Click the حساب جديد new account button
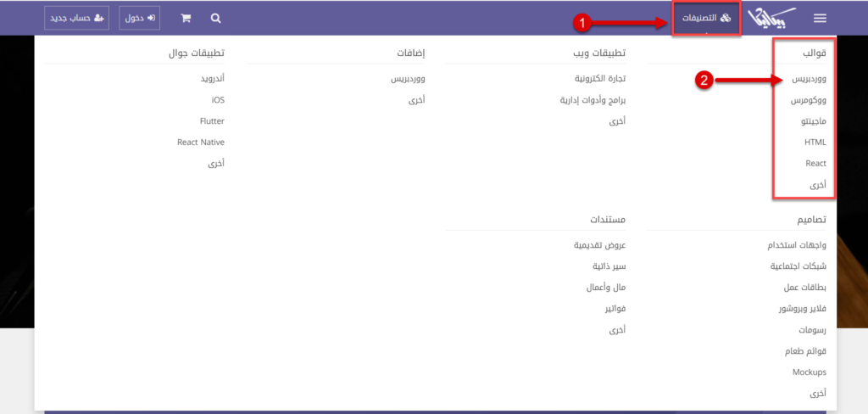This screenshot has height=414, width=868. (76, 18)
